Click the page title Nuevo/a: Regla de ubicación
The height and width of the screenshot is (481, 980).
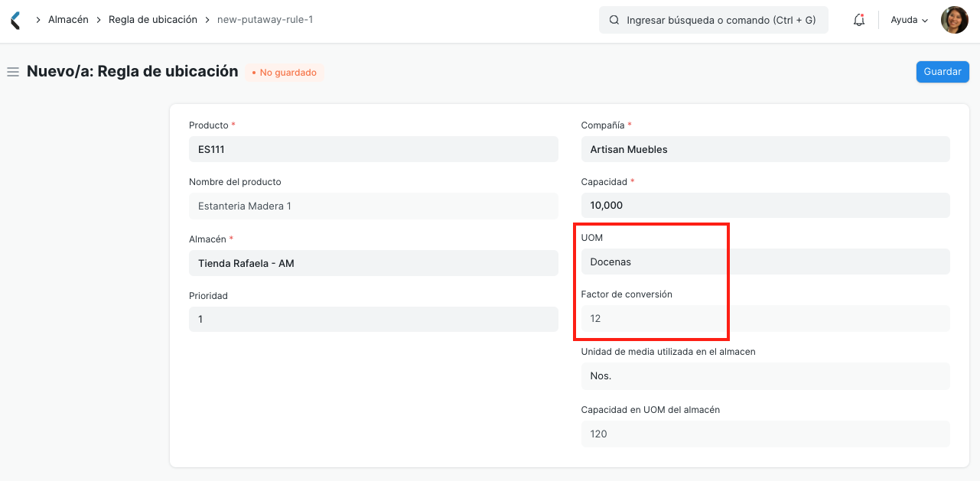tap(132, 71)
